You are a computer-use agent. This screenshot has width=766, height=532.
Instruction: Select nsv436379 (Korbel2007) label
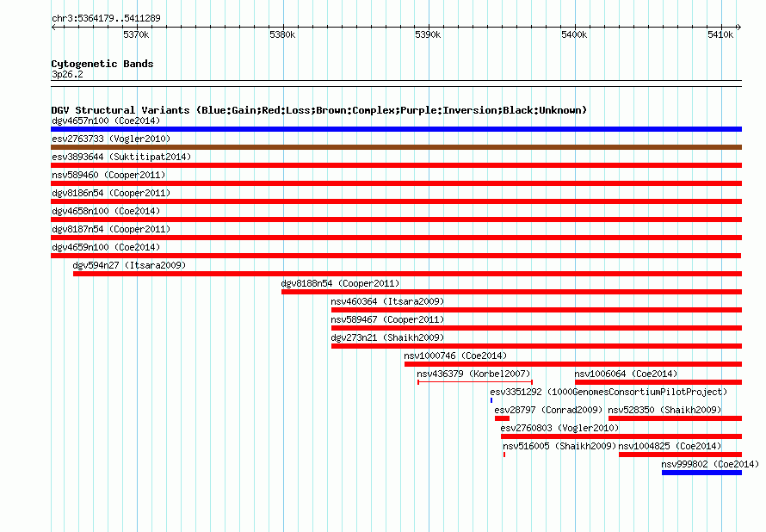coord(473,374)
